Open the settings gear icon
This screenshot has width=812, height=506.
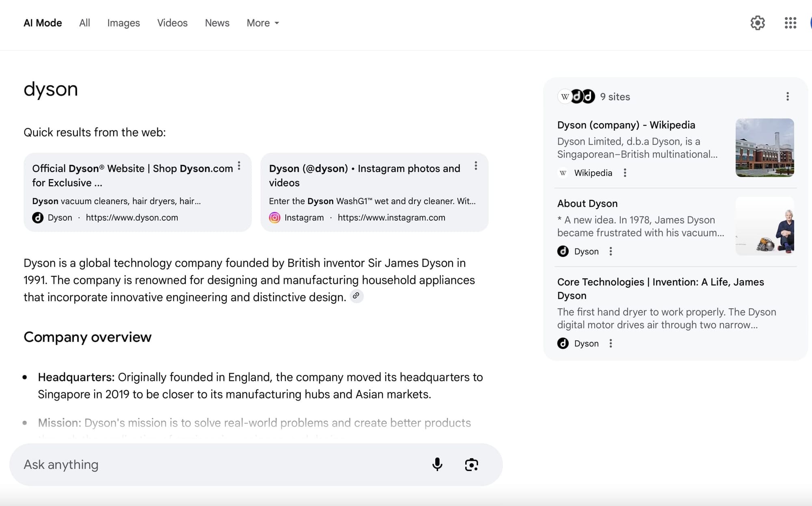click(757, 23)
